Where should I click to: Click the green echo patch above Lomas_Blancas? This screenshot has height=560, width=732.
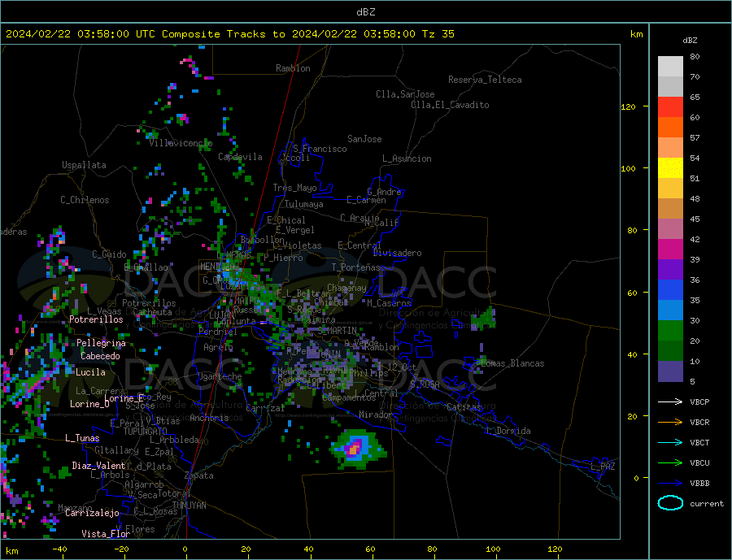pyautogui.click(x=483, y=319)
